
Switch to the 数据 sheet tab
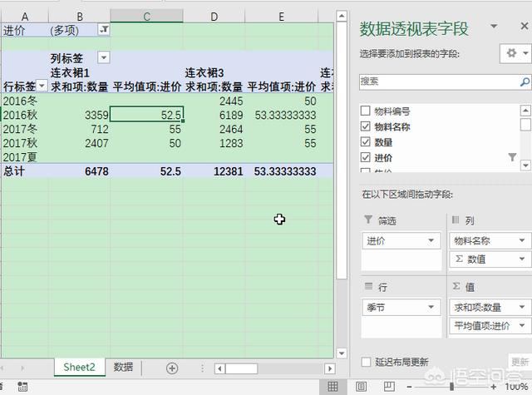[123, 367]
